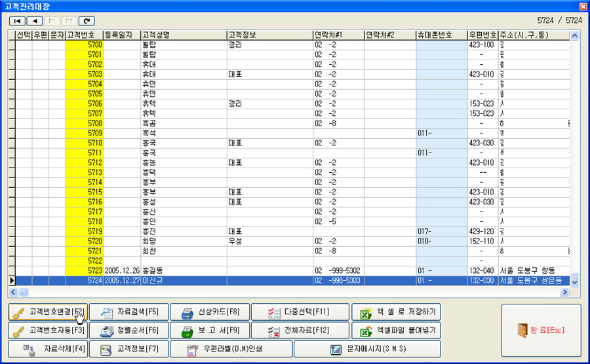This screenshot has height=364, width=590.
Task: Enable 다중선택[F11] multi-select
Action: (x=300, y=312)
